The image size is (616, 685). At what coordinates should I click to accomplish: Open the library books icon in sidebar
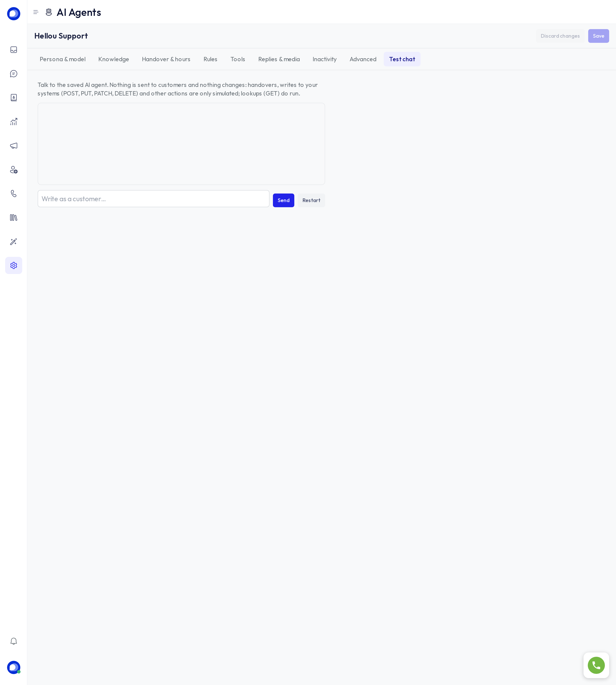click(x=13, y=217)
